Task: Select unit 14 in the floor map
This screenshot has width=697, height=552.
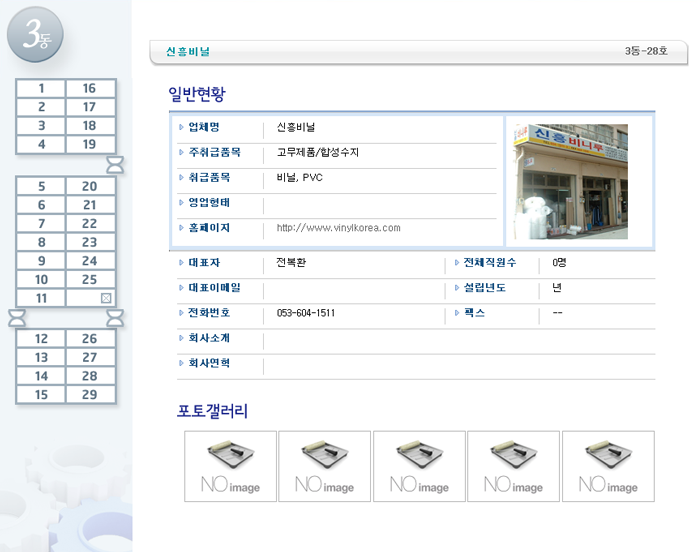Action: click(41, 376)
